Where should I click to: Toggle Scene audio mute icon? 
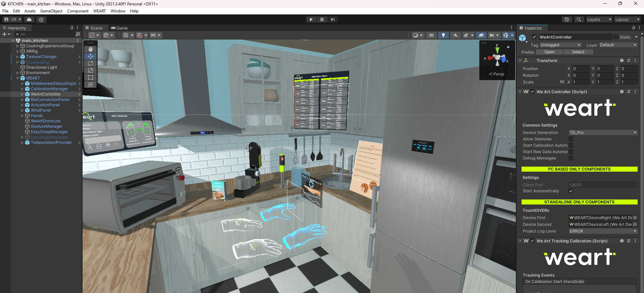455,35
